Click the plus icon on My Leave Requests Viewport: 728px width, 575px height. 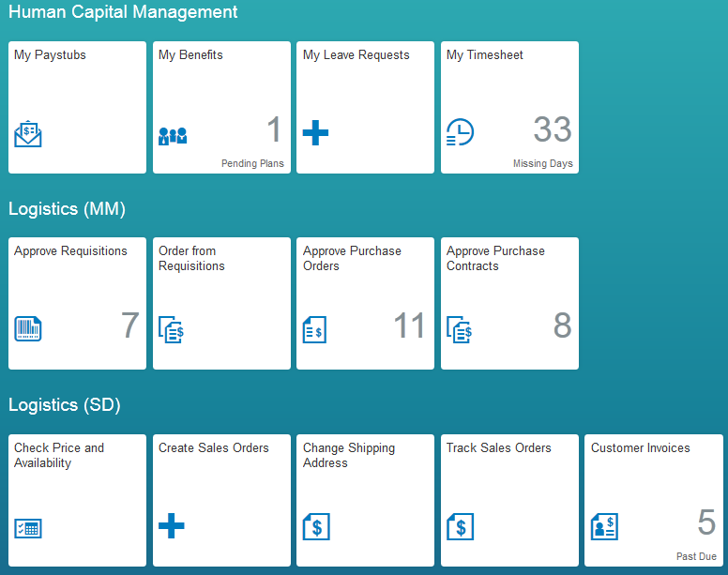tap(316, 133)
